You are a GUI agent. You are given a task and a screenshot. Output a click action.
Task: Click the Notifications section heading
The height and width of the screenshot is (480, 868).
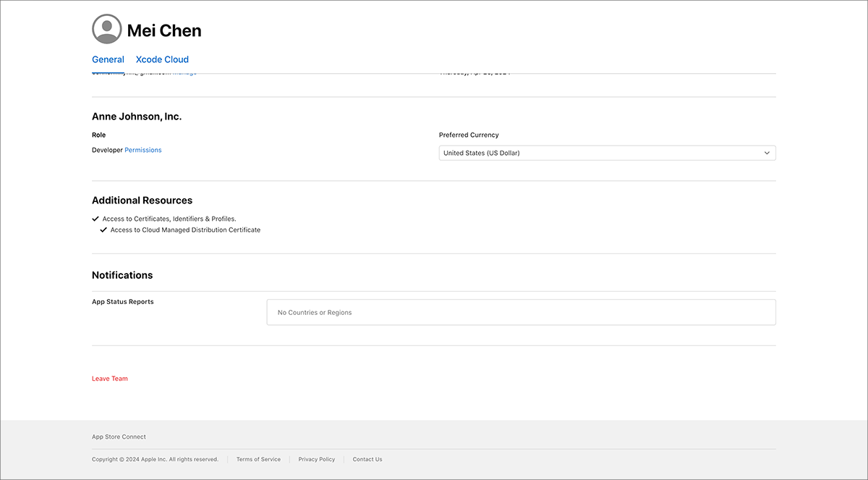(x=122, y=275)
